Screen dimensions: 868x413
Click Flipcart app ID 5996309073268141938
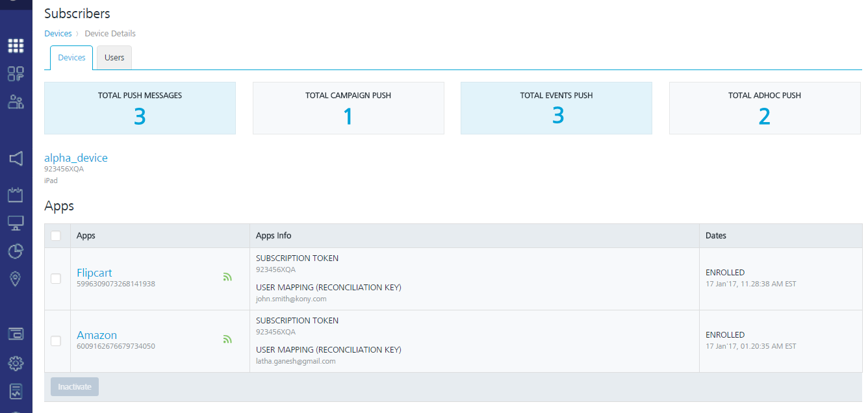(116, 284)
